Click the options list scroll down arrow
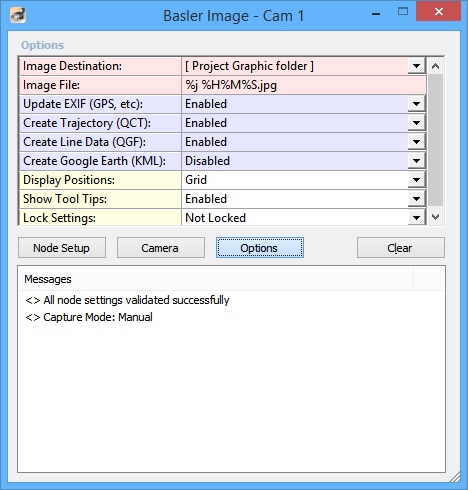 coord(435,217)
